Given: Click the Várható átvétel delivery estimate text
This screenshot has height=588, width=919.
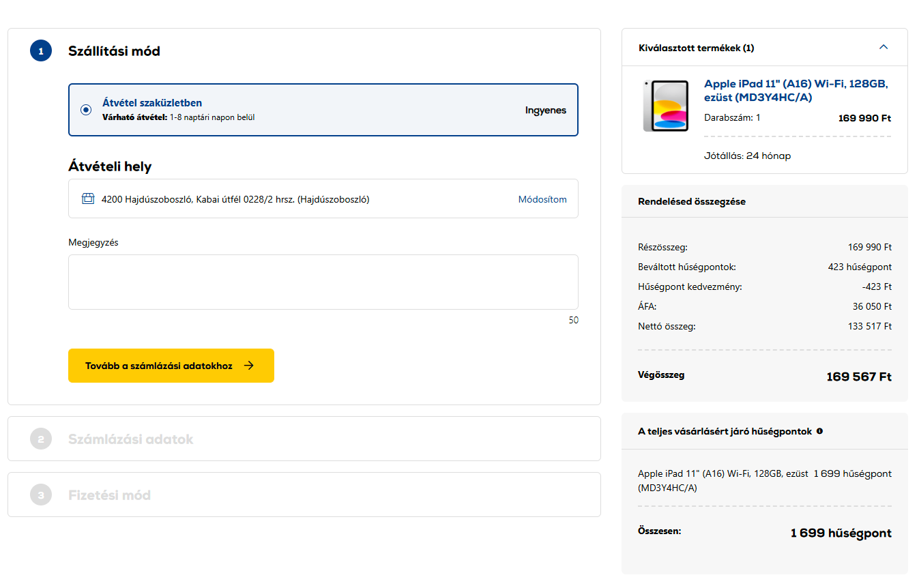Looking at the screenshot, I should coord(179,117).
